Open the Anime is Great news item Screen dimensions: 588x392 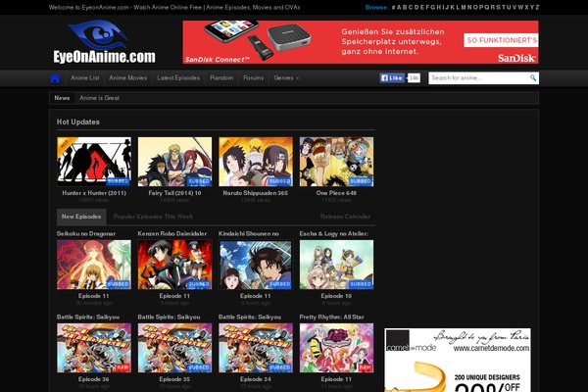point(99,98)
